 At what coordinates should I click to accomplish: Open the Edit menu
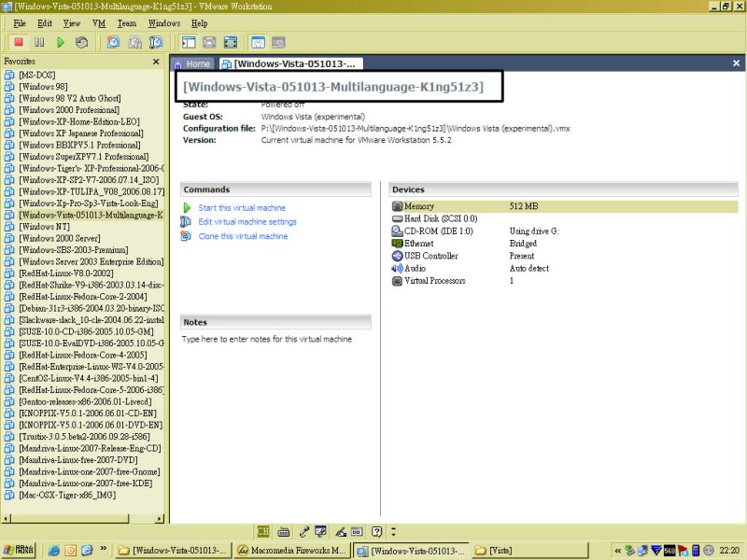[x=45, y=23]
